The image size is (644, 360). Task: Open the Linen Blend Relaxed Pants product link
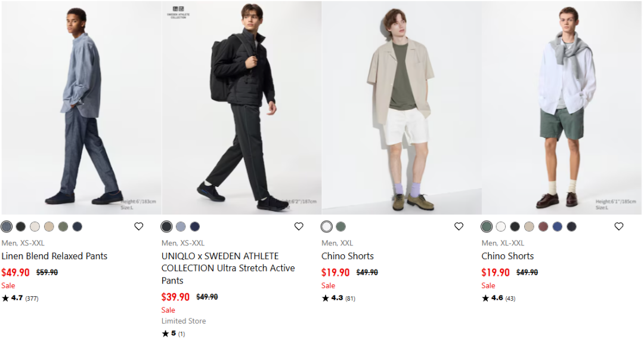pyautogui.click(x=54, y=256)
